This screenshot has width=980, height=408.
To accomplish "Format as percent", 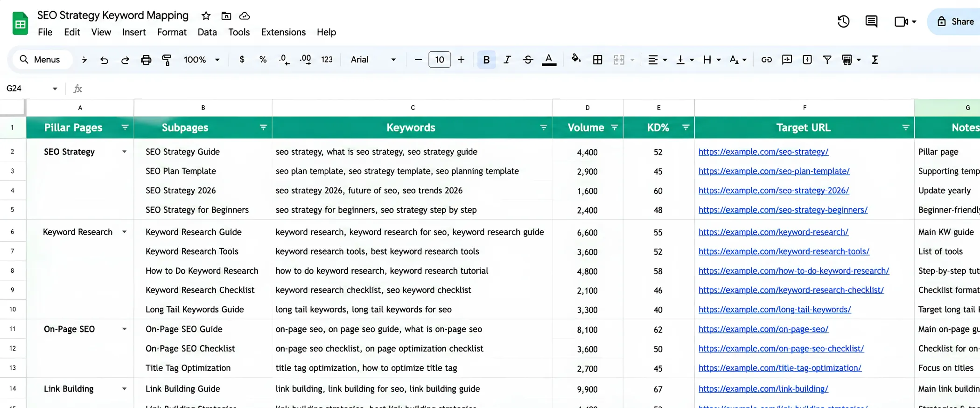I will pos(263,60).
